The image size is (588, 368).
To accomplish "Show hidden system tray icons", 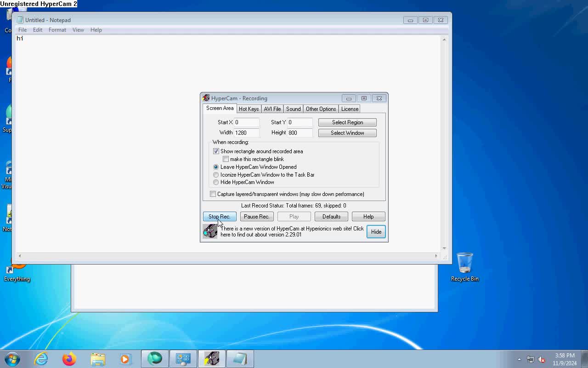I will [x=519, y=359].
